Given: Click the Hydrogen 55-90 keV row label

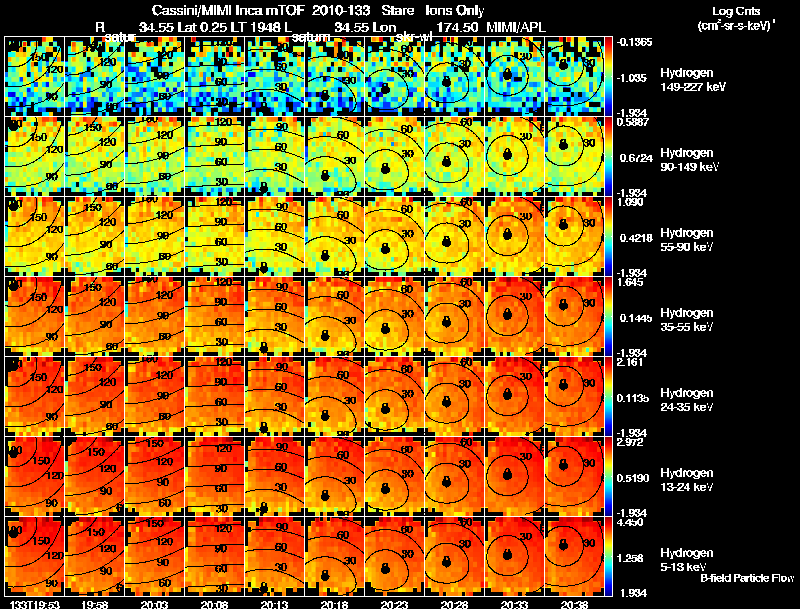Looking at the screenshot, I should coord(687,240).
